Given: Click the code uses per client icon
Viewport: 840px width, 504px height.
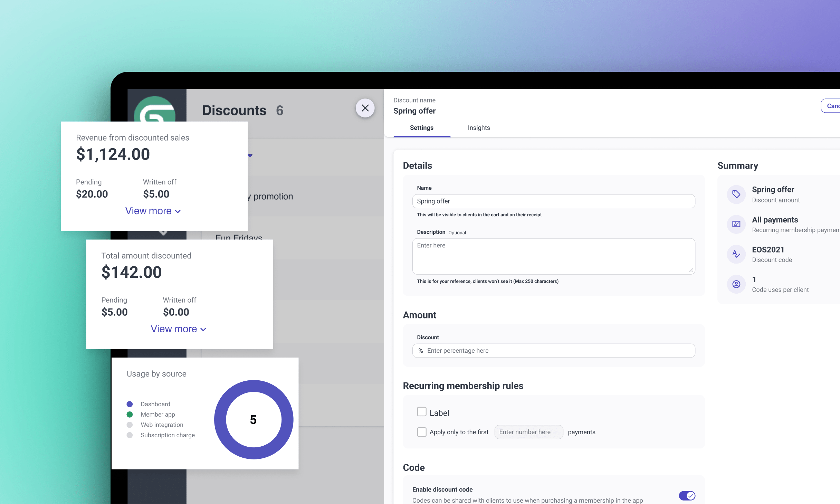Looking at the screenshot, I should click(736, 284).
